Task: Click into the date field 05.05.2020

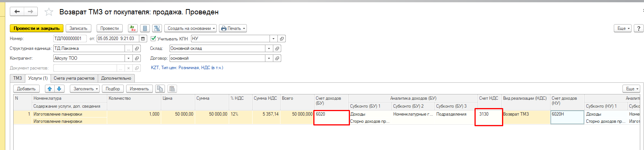Action: point(118,39)
